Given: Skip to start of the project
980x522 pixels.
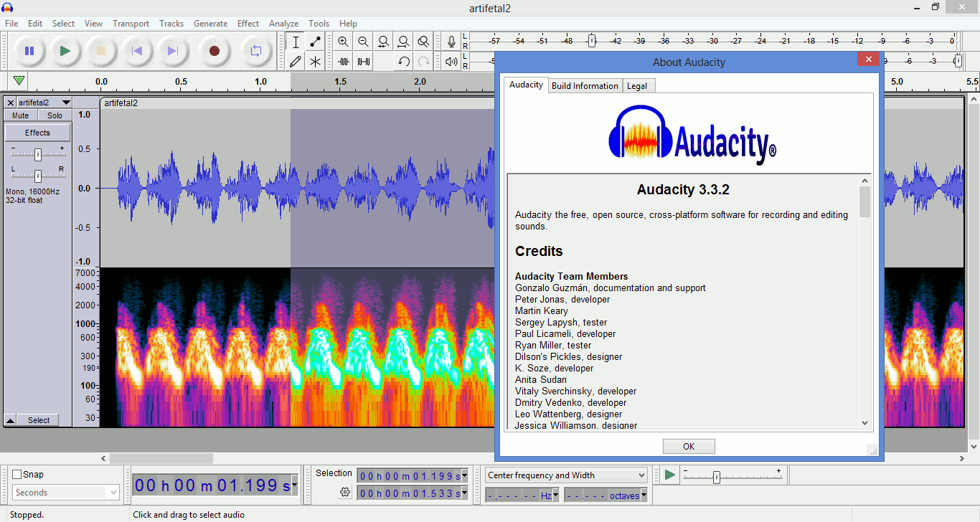Looking at the screenshot, I should (x=136, y=51).
